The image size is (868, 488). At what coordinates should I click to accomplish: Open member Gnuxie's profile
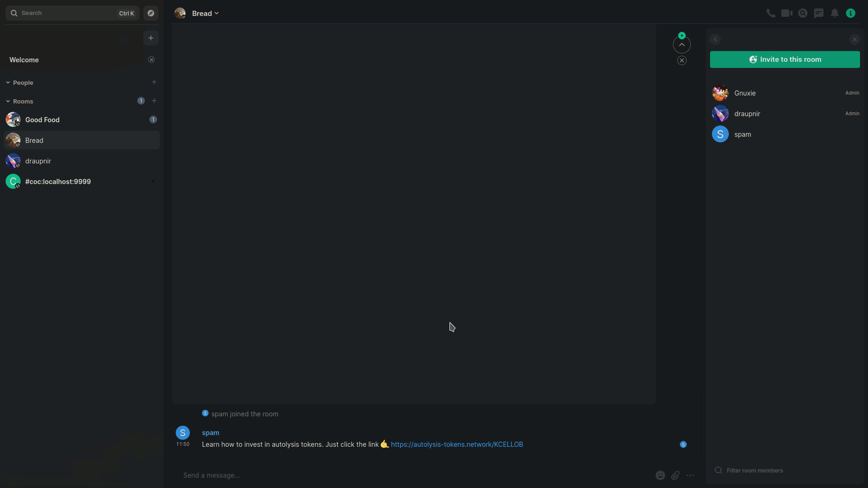tap(785, 93)
